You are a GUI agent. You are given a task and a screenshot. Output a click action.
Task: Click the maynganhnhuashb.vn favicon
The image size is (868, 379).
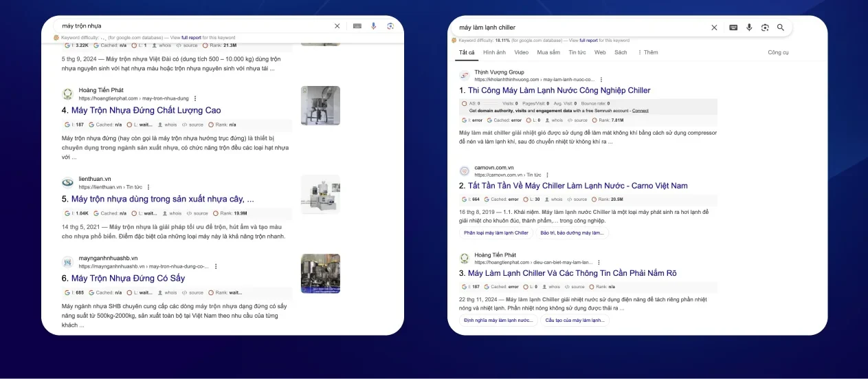67,262
